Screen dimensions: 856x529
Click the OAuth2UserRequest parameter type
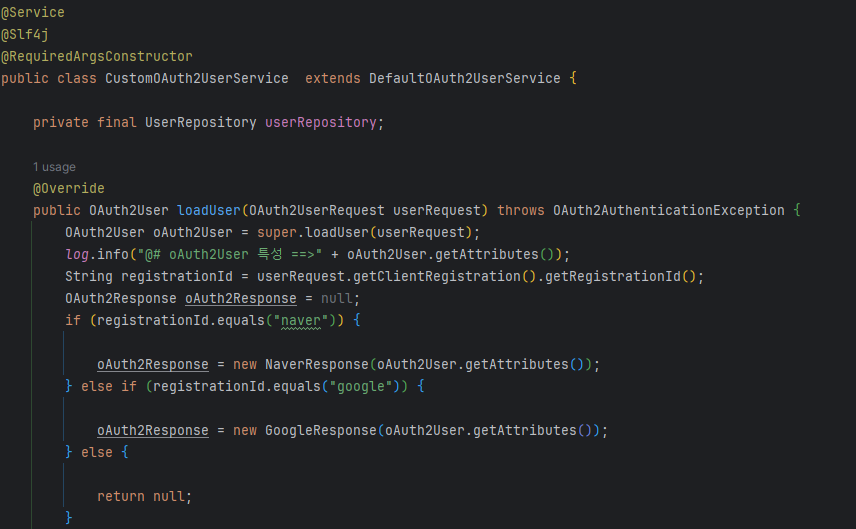317,210
